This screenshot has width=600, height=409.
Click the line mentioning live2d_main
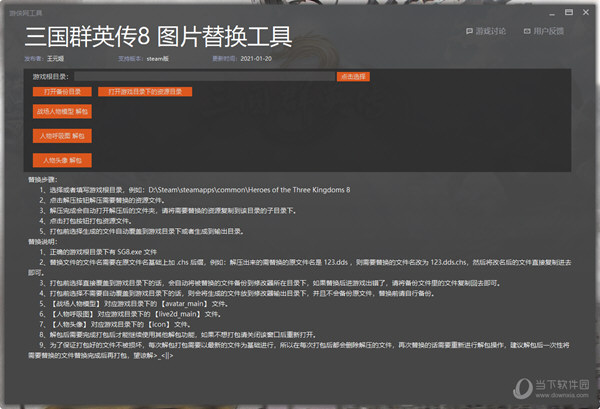pyautogui.click(x=130, y=314)
